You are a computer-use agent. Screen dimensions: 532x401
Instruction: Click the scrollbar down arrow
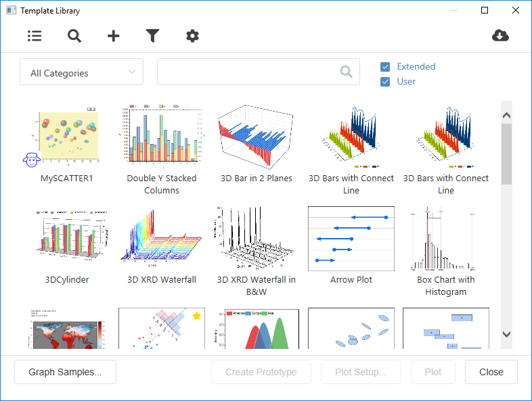pos(506,334)
